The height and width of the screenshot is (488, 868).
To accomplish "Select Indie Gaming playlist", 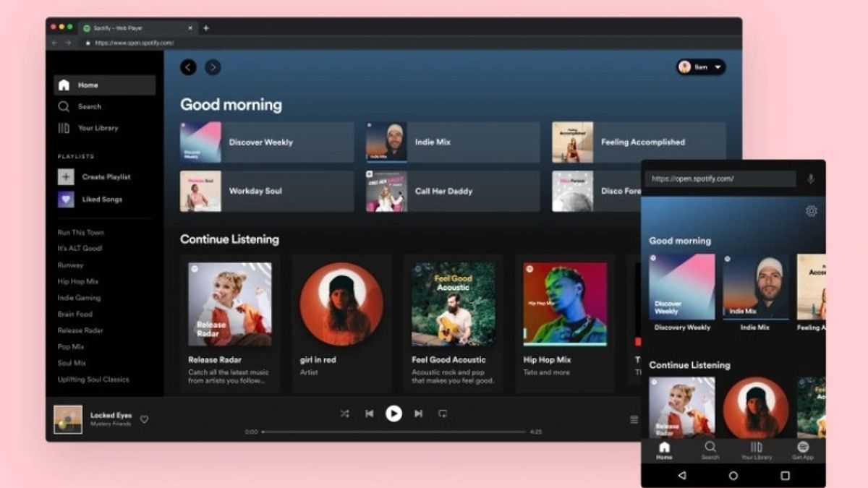I will coord(80,298).
